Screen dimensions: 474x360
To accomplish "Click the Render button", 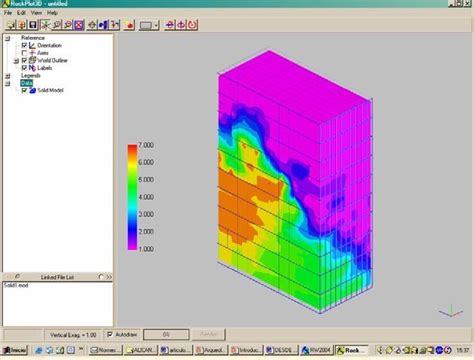I will 208,334.
